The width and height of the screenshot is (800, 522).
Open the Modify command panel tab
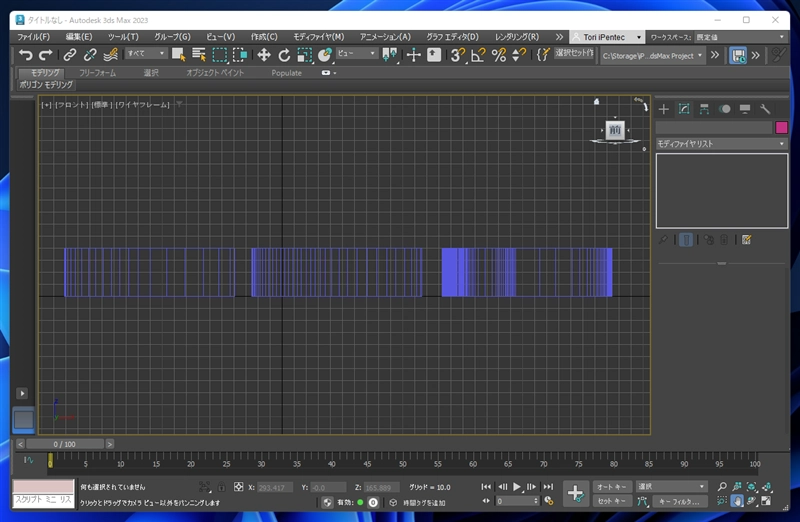click(x=684, y=109)
